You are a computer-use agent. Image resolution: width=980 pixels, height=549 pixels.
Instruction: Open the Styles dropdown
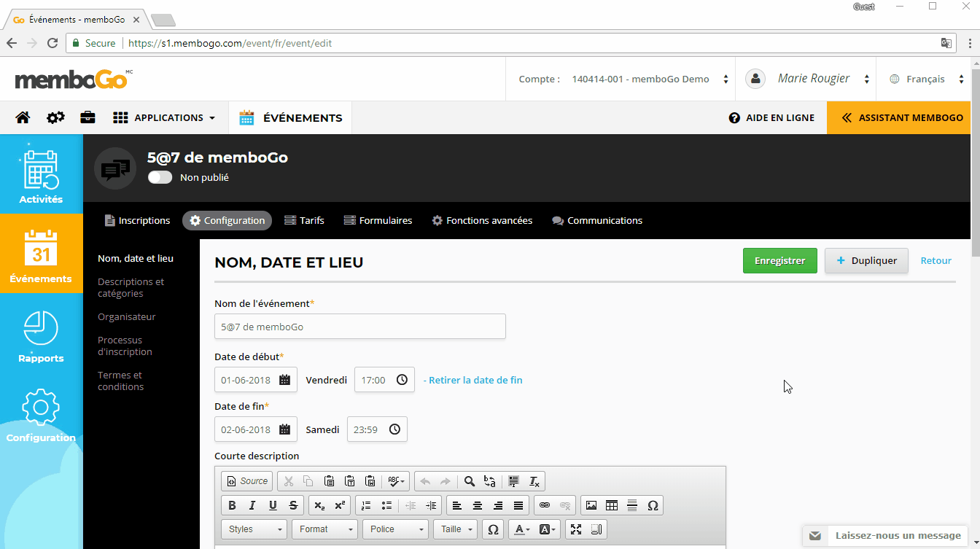[254, 529]
